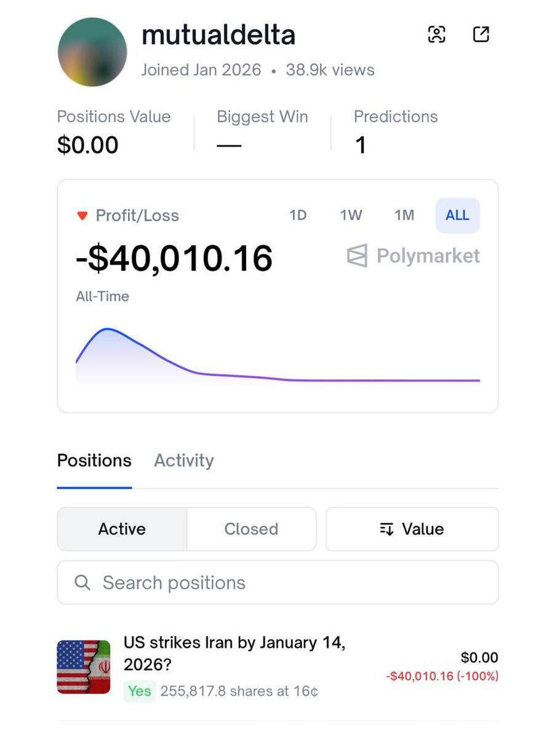The image size is (560, 739).
Task: Switch to the Positions tab
Action: tap(94, 461)
